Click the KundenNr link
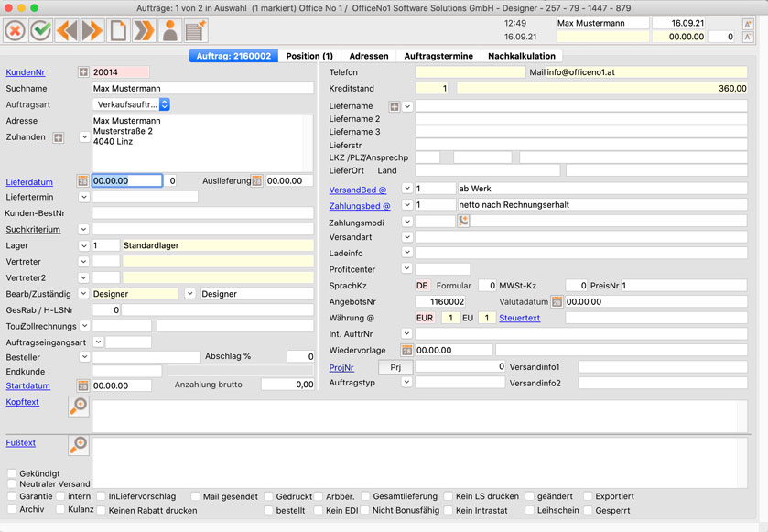768x532 pixels. coord(26,72)
